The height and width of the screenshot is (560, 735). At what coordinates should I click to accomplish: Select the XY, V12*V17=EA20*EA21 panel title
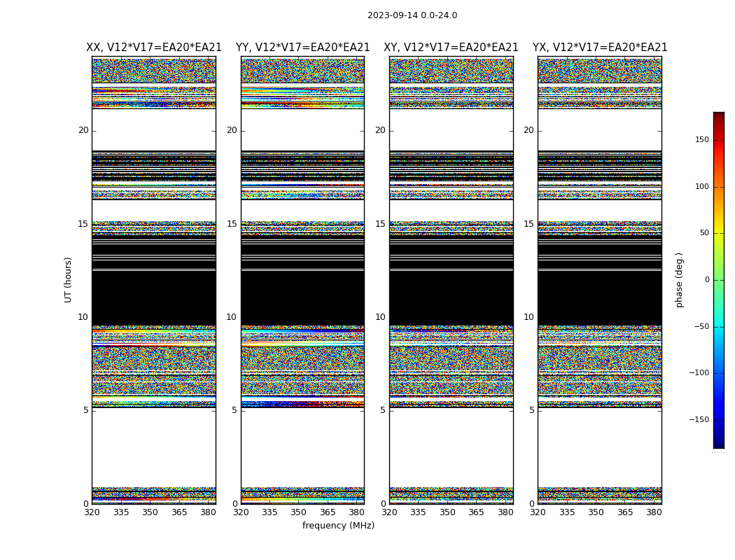coord(451,48)
